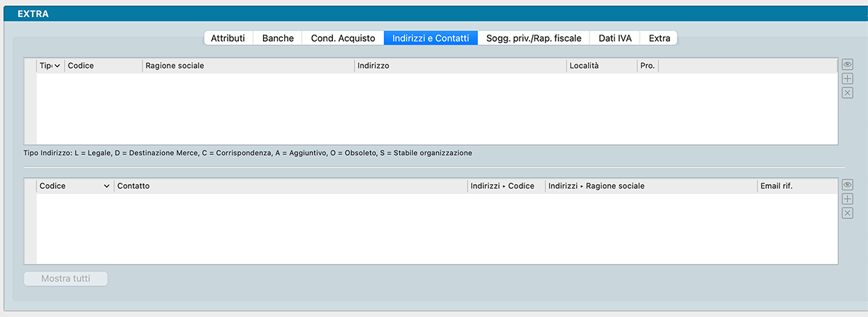868x317 pixels.
Task: Open the Banche tab
Action: pos(278,38)
